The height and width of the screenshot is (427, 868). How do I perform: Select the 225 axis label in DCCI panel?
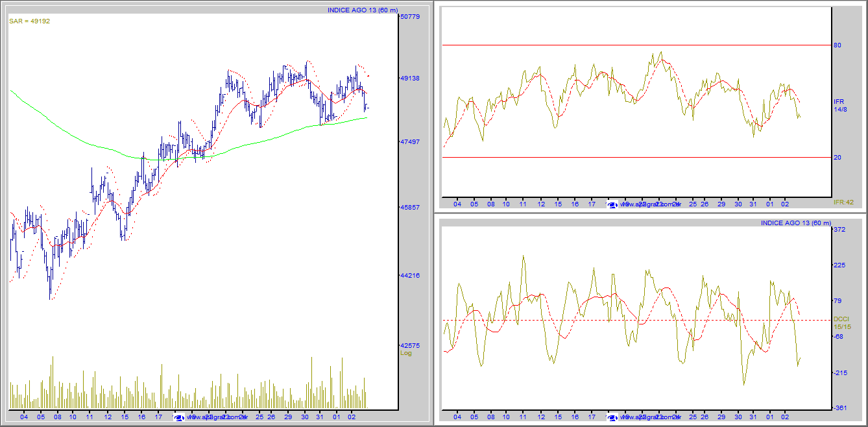pos(839,265)
